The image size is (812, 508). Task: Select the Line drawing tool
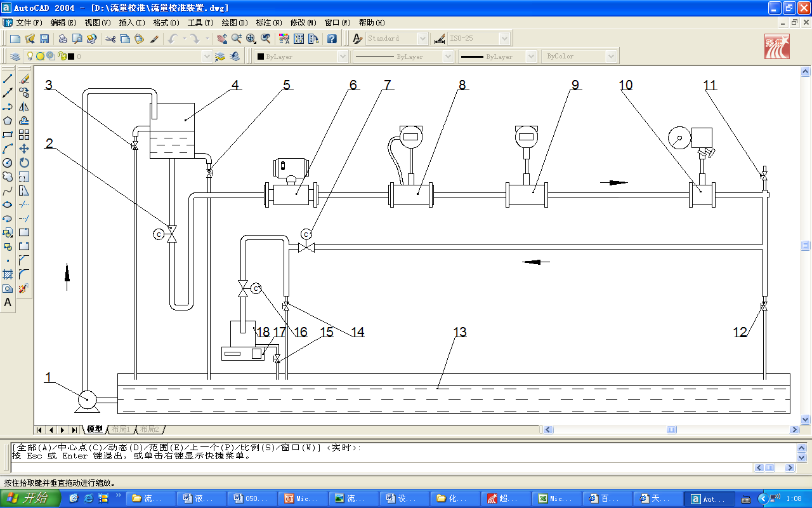pyautogui.click(x=8, y=79)
